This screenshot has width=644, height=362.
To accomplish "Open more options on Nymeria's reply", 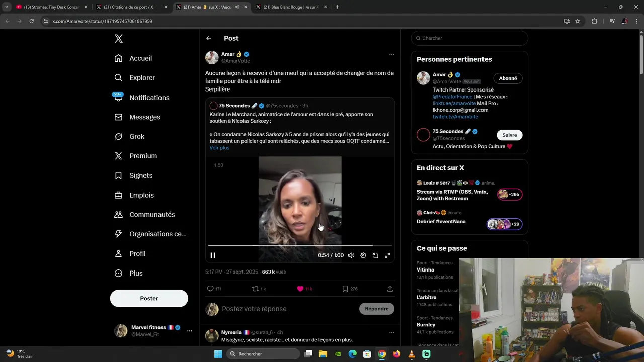I will (x=391, y=332).
